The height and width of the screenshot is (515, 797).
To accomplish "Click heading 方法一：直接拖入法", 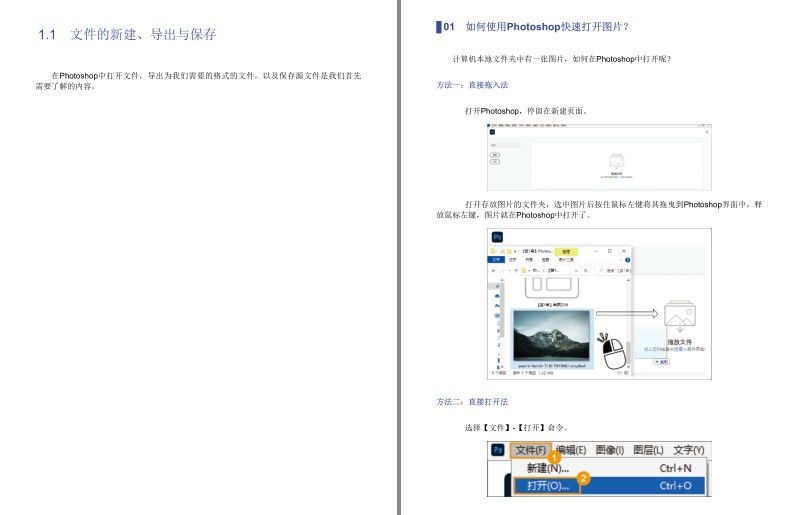I will pyautogui.click(x=472, y=85).
